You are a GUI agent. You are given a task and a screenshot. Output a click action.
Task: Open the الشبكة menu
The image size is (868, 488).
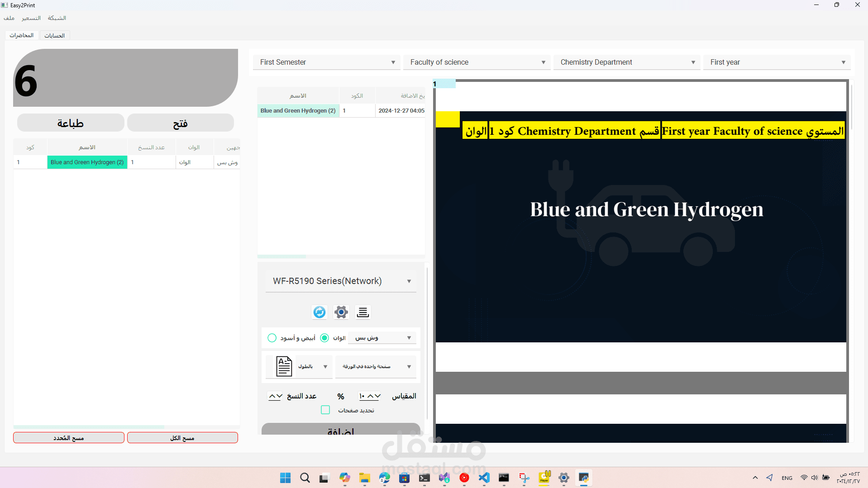click(57, 18)
